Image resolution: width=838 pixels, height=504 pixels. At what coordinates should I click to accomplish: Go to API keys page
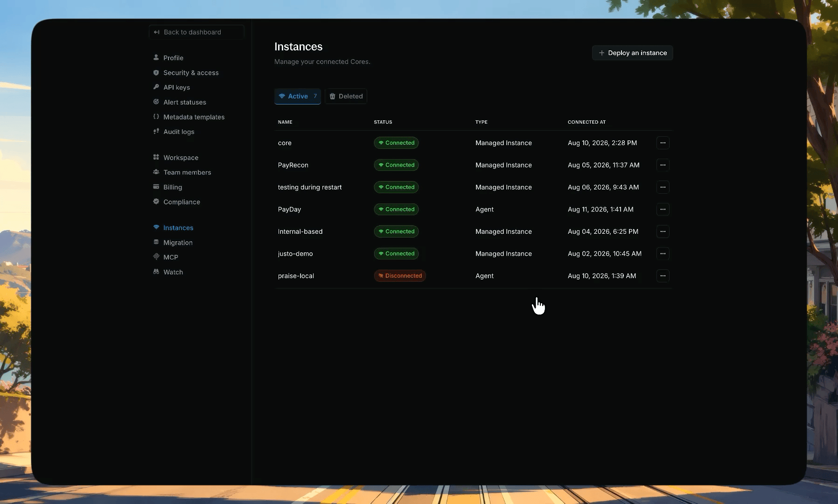point(176,87)
